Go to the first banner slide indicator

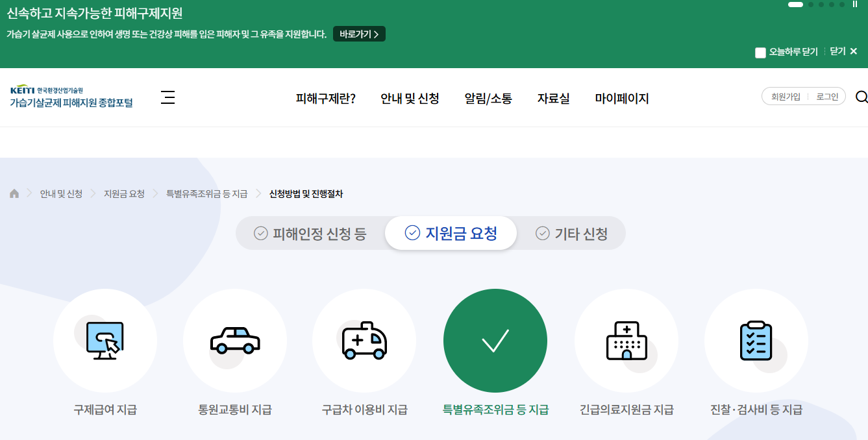point(796,5)
